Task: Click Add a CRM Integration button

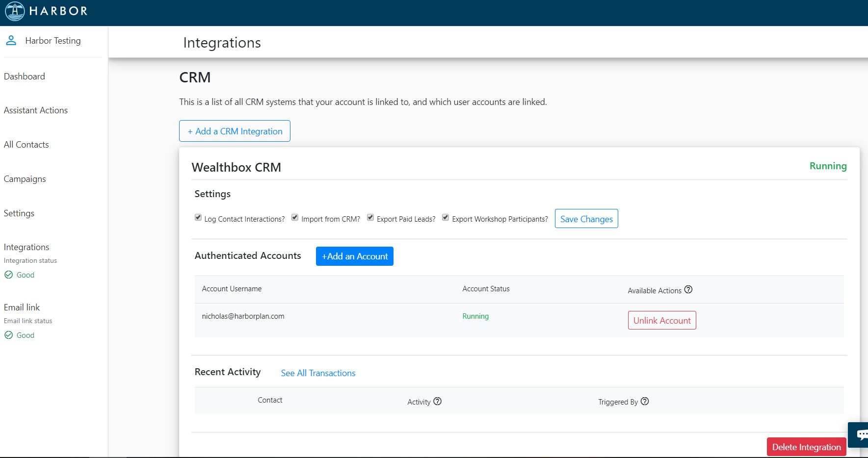Action: (x=235, y=131)
